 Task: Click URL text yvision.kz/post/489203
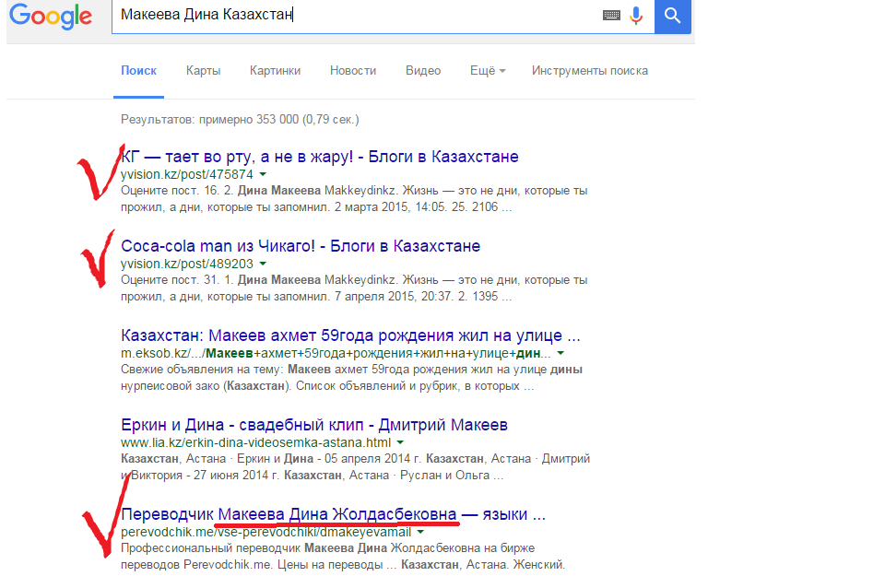click(187, 264)
